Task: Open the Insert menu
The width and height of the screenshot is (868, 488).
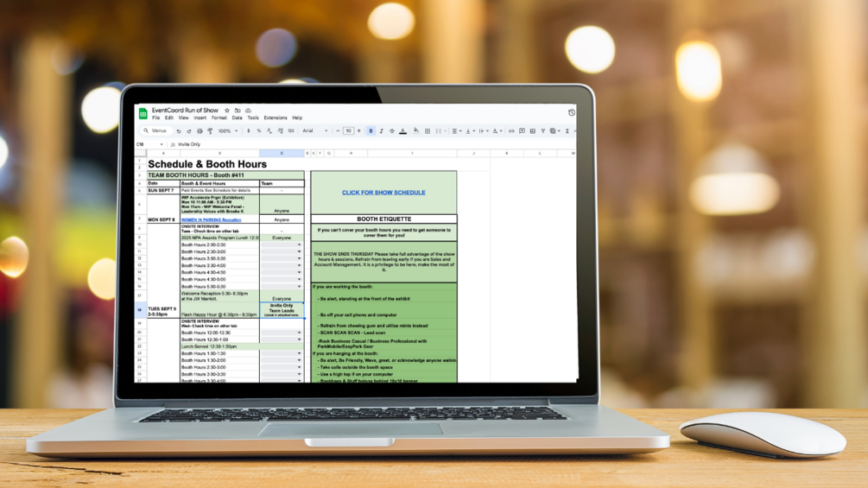Action: point(200,117)
